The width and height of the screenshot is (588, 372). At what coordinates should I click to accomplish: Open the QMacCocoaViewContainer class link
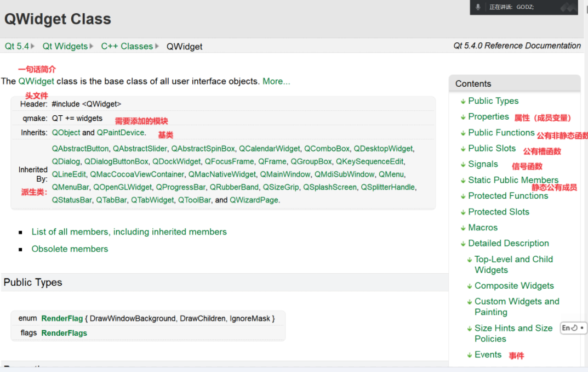tap(137, 174)
